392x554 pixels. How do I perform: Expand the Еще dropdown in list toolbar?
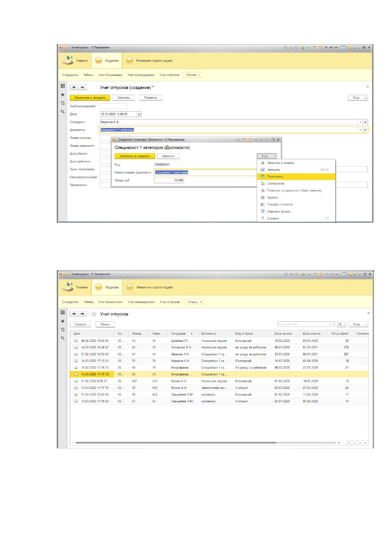358,324
